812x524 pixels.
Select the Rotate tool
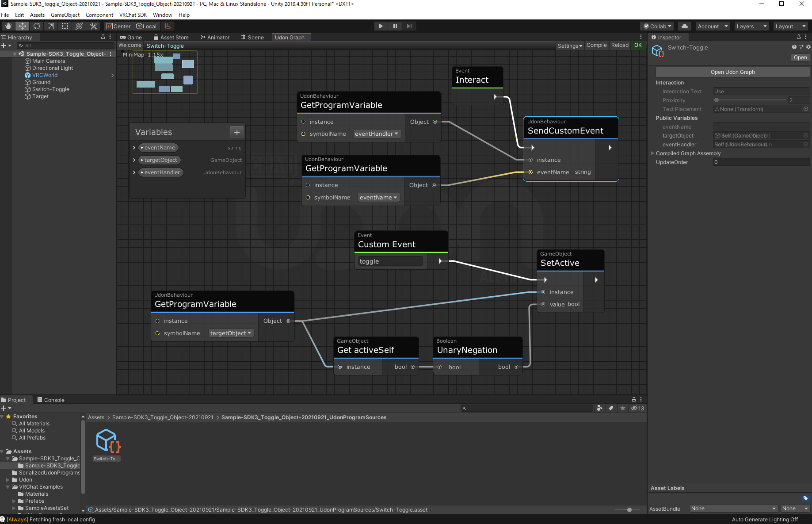point(37,26)
